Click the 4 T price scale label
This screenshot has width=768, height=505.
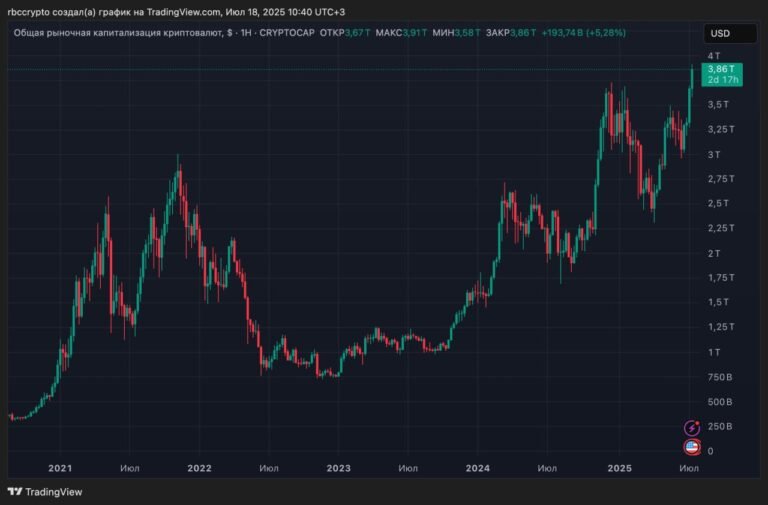click(x=714, y=55)
